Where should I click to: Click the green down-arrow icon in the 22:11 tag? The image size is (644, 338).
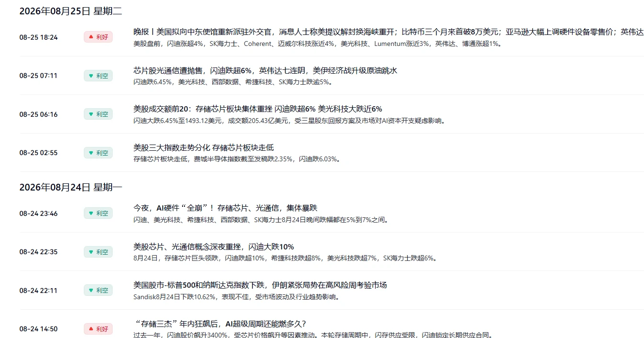click(x=91, y=290)
